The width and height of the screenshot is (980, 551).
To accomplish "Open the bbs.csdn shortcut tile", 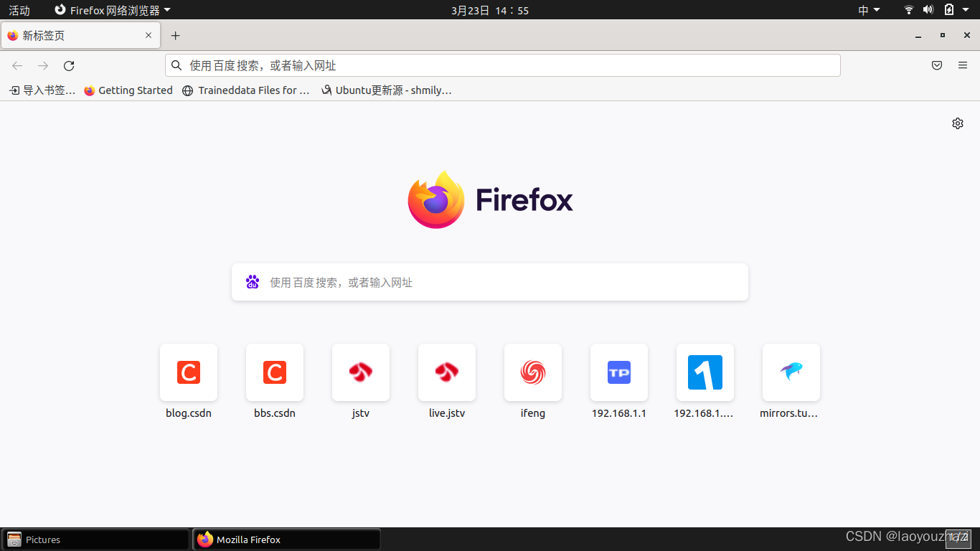I will pyautogui.click(x=275, y=372).
